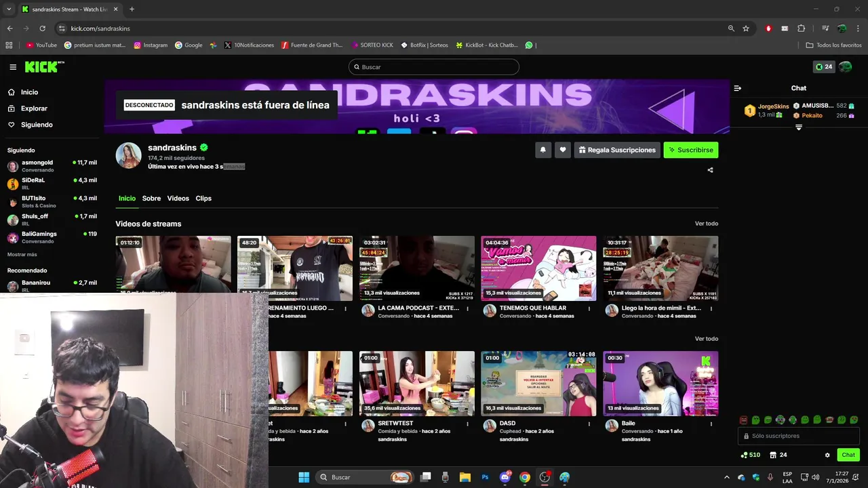Image resolution: width=868 pixels, height=488 pixels.
Task: Open Photoshop from the taskbar
Action: coord(485,477)
